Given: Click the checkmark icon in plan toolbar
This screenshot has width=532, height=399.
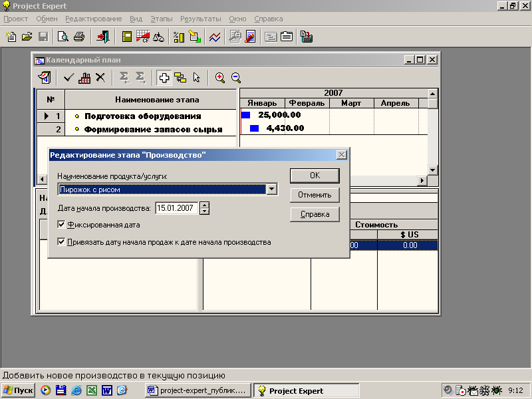Looking at the screenshot, I should tap(68, 78).
